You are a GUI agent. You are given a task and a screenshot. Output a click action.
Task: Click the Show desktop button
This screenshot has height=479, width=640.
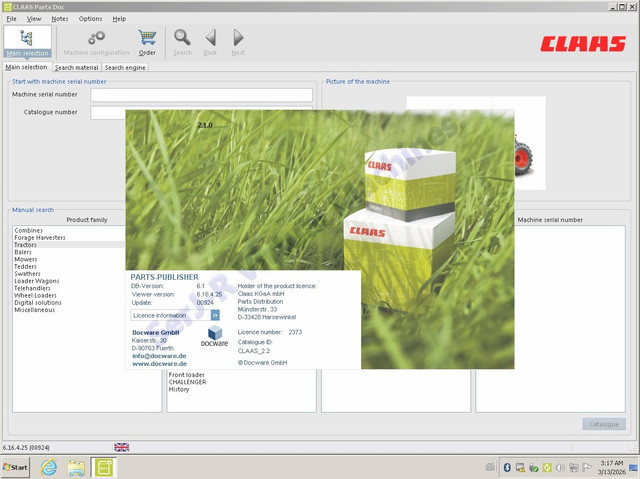[633, 468]
